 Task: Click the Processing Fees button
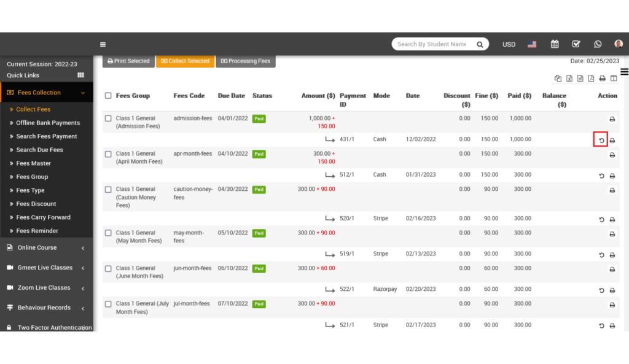coord(246,61)
